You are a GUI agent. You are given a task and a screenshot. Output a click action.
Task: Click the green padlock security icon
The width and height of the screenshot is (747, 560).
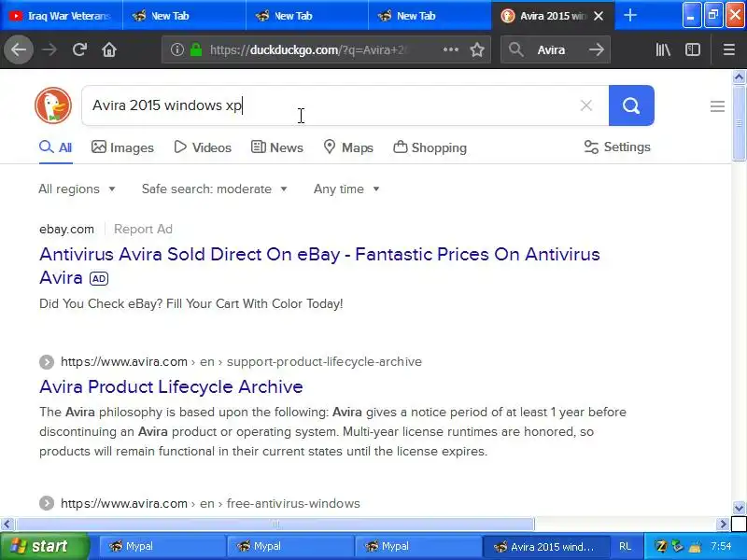(x=196, y=49)
